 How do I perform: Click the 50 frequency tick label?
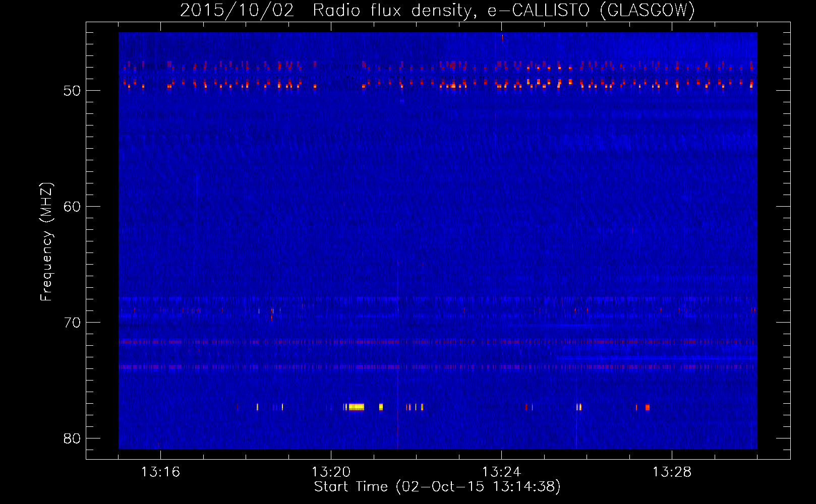pos(72,91)
